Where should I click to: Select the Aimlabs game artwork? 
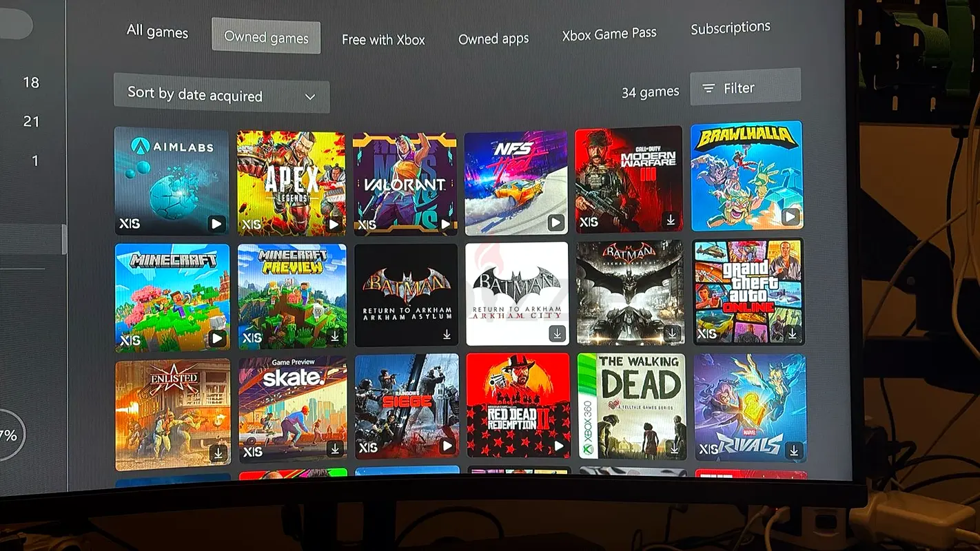point(172,180)
